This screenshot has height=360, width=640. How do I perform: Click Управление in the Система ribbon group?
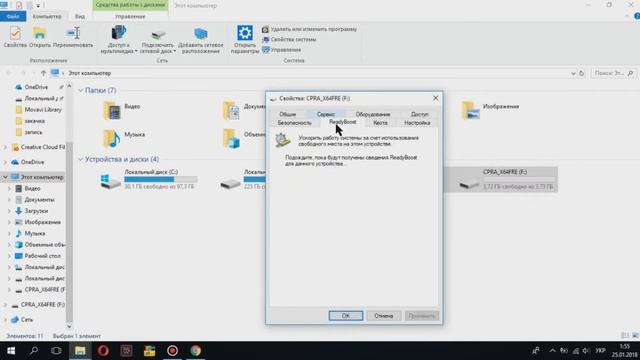282,50
